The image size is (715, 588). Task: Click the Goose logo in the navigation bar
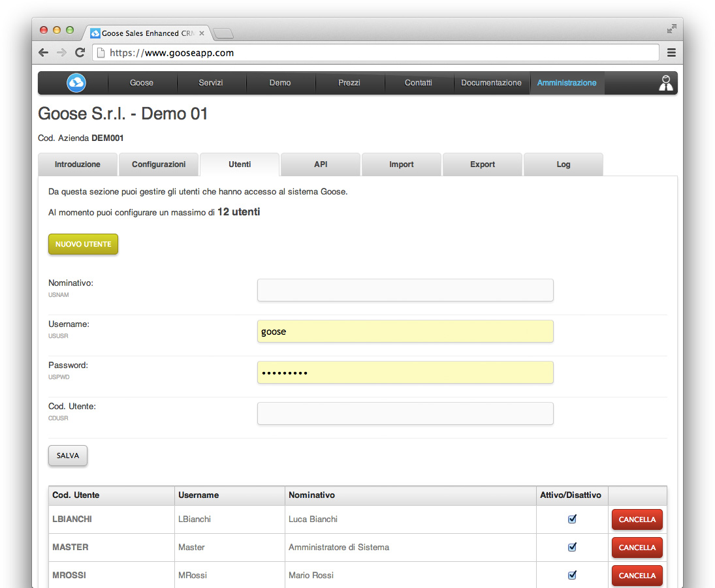tap(76, 83)
